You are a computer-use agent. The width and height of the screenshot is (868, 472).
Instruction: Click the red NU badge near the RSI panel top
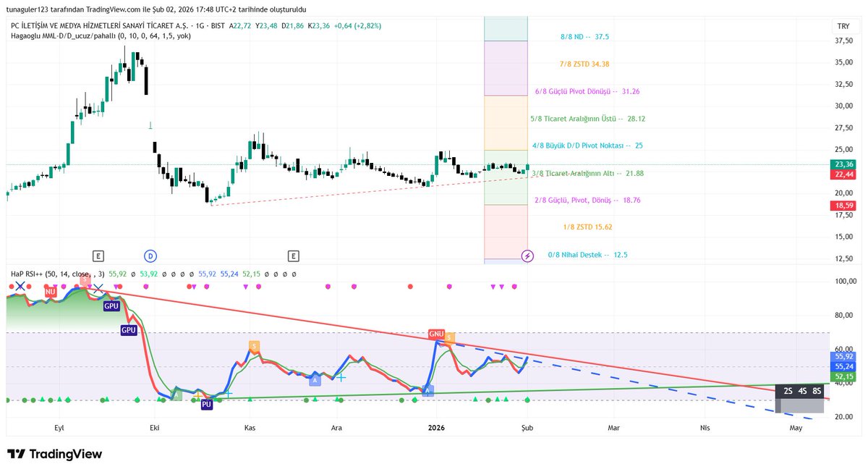point(51,292)
